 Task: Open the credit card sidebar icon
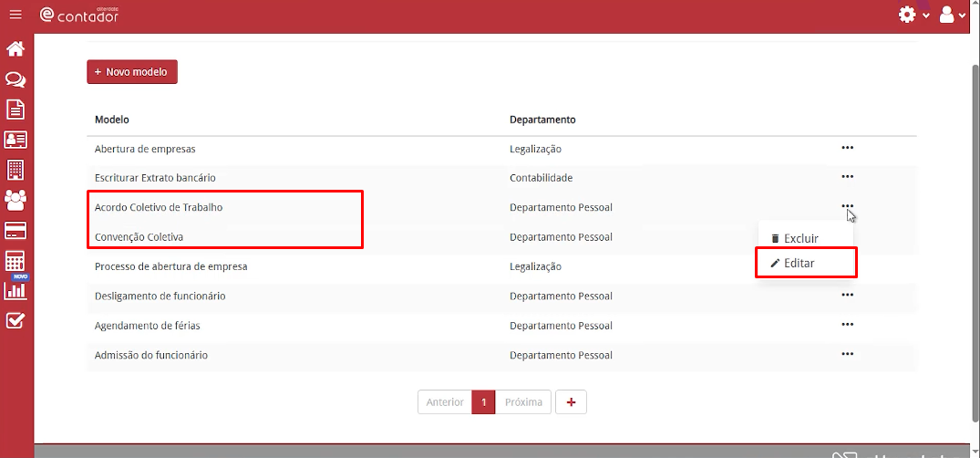15,230
